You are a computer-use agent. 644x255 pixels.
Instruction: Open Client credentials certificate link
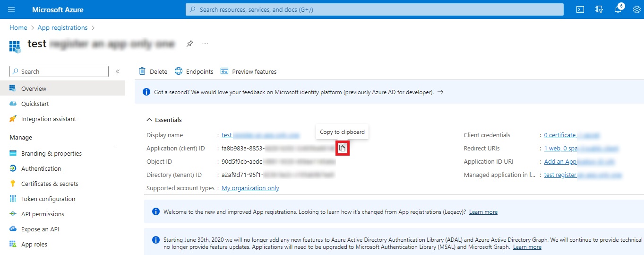(x=572, y=135)
